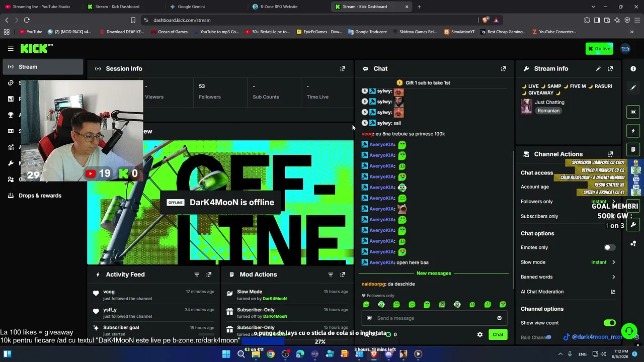Pop out the Session Info panel

coord(343,69)
